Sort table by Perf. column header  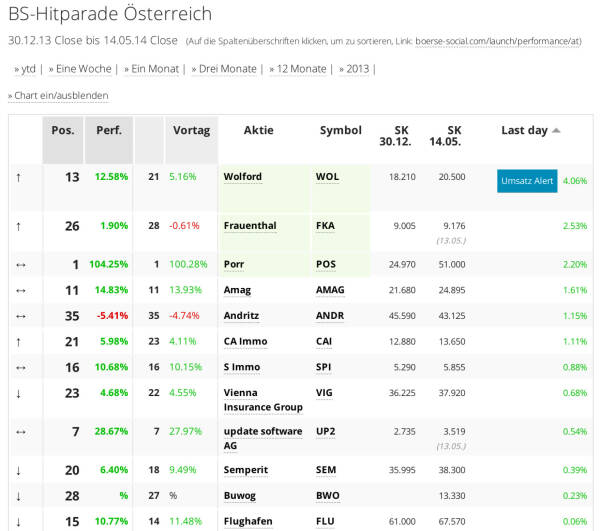tap(108, 131)
